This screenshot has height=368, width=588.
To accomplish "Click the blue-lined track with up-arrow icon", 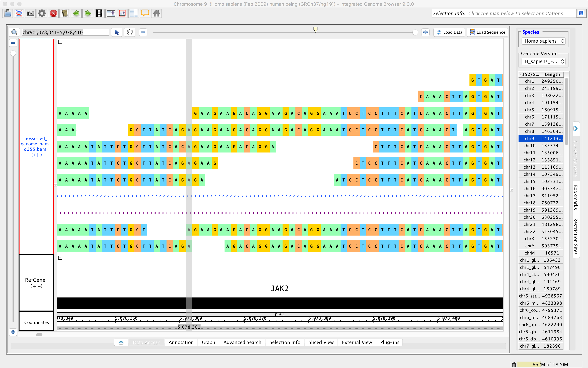I will 110,13.
